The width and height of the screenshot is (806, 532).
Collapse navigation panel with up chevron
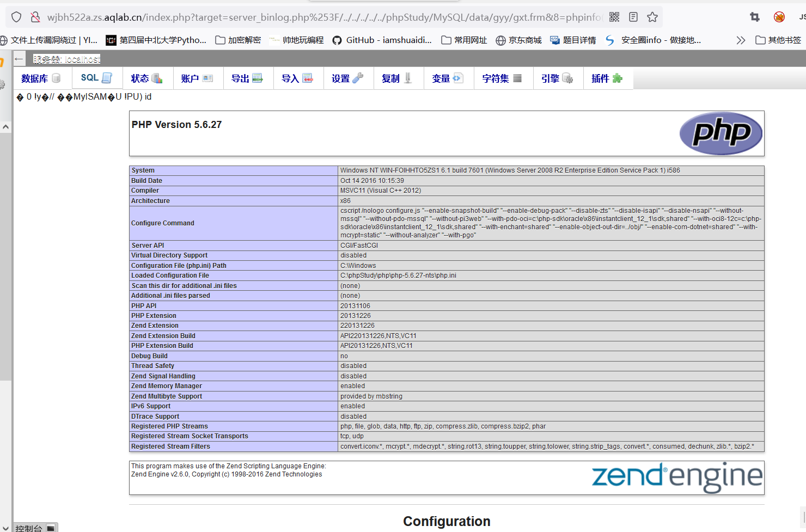click(5, 127)
